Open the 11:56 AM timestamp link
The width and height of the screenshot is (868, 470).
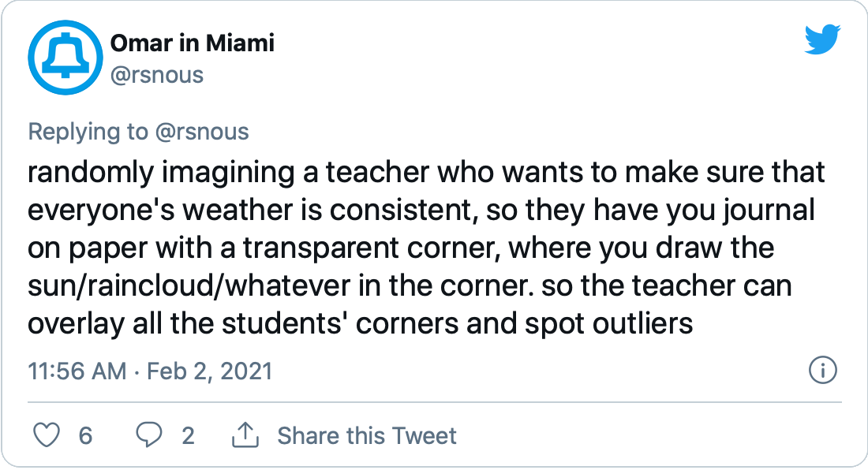pos(77,371)
